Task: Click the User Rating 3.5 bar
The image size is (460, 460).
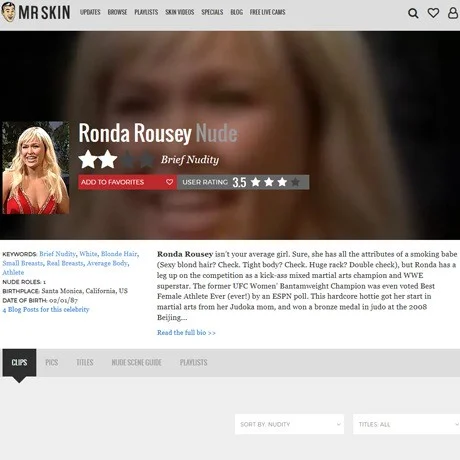Action: point(243,182)
